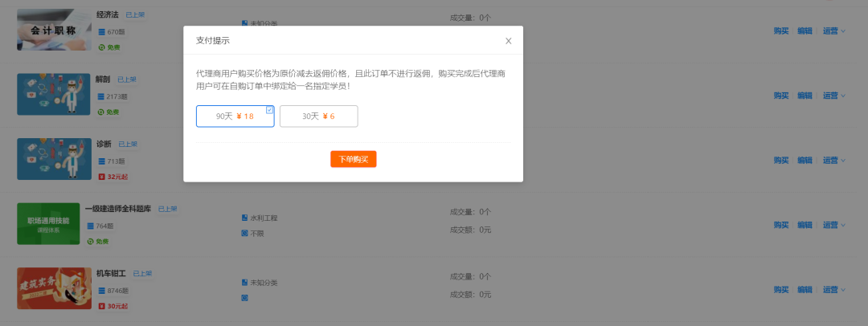Click the empty region icon for 机车钳工
The height and width of the screenshot is (326, 868).
pos(244,298)
